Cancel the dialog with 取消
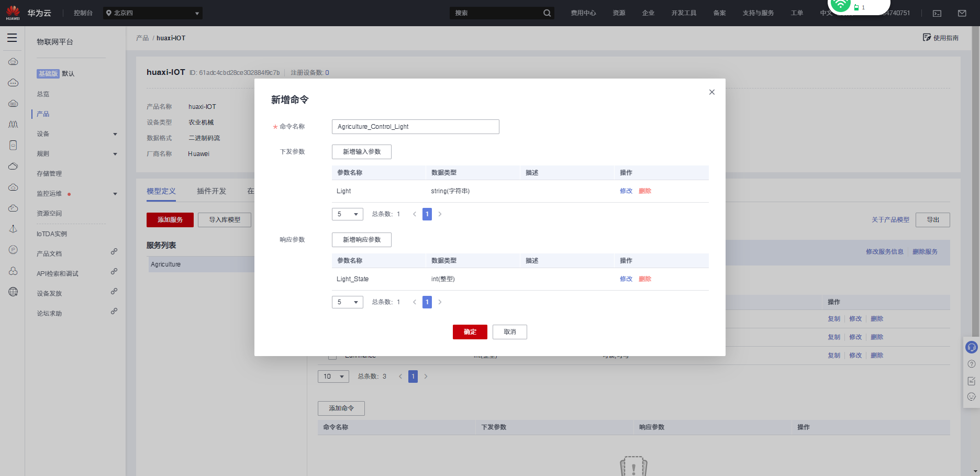980x476 pixels. (x=510, y=332)
